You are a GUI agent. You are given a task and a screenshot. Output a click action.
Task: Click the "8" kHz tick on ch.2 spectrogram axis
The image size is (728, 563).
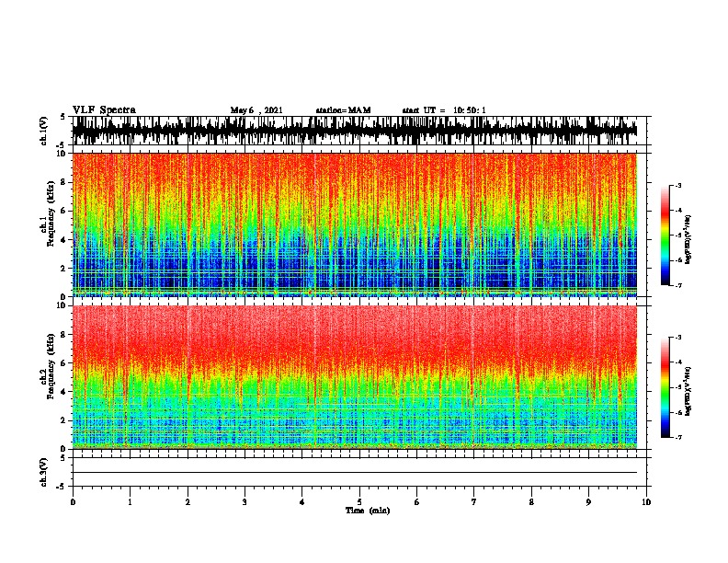point(64,335)
